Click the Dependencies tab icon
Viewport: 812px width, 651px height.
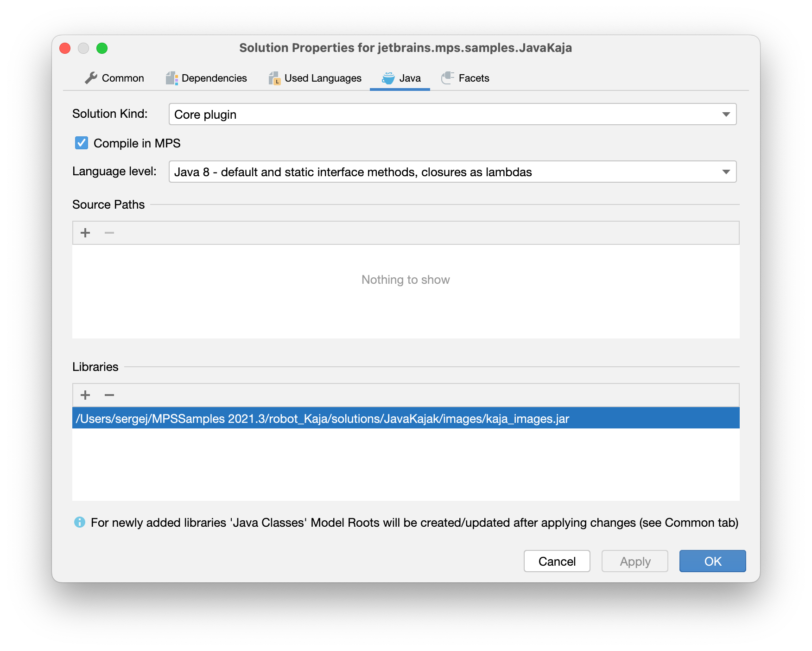[172, 78]
